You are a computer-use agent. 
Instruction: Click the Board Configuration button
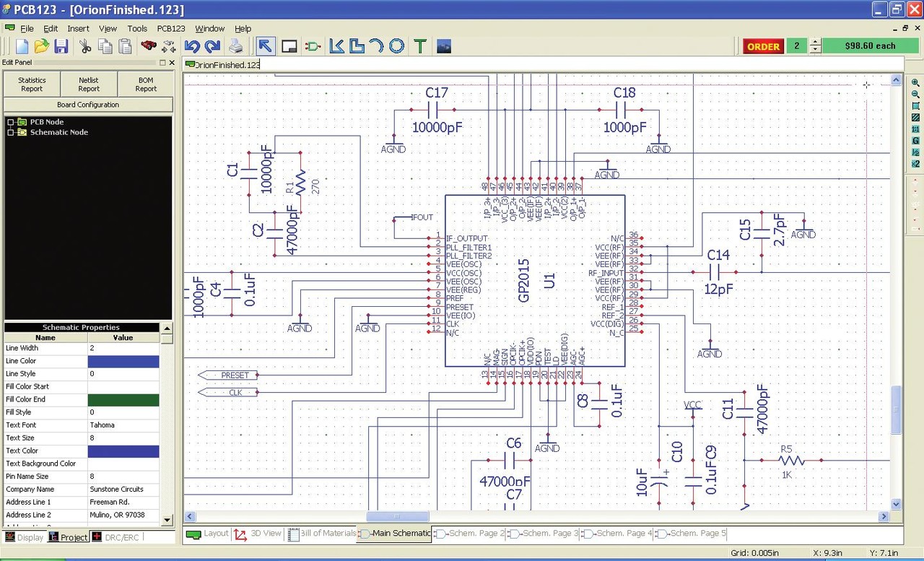click(88, 105)
